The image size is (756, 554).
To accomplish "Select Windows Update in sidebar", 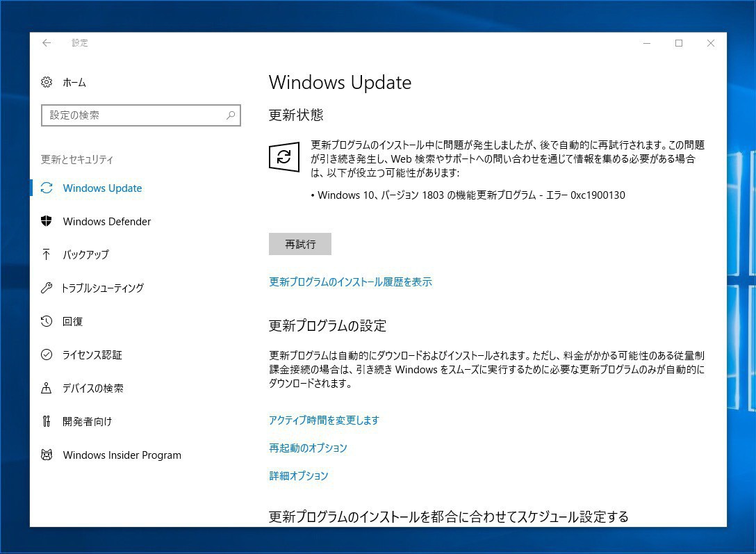I will click(x=102, y=188).
